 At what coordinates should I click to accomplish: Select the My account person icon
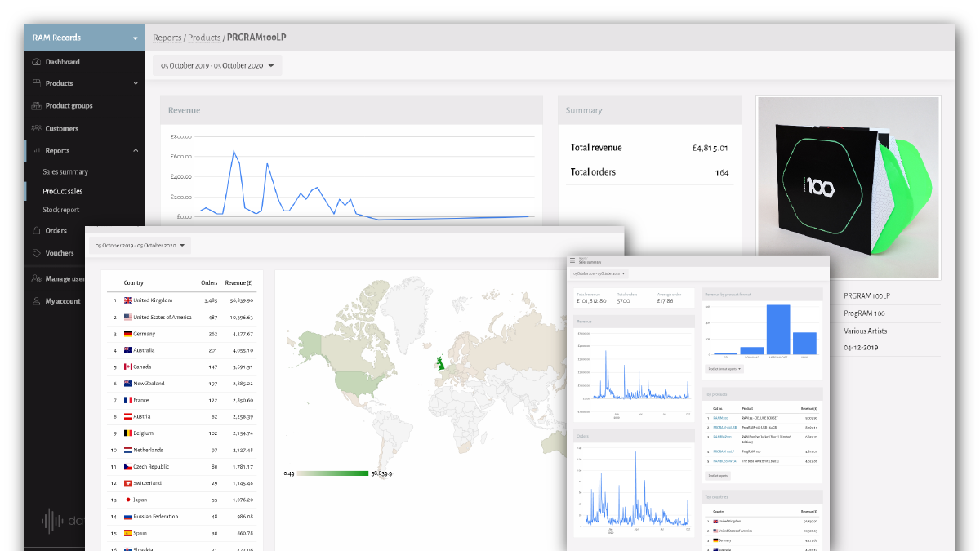coord(34,301)
